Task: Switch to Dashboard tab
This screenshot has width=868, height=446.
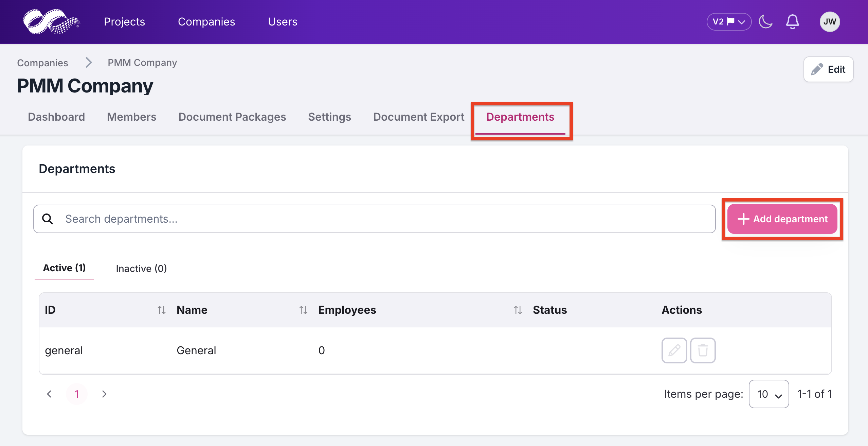Action: (x=56, y=117)
